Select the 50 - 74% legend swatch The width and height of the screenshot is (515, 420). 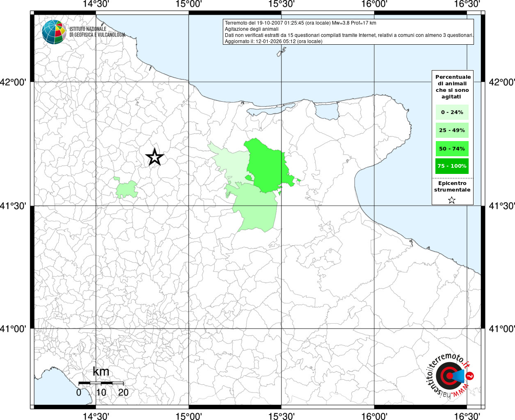(x=452, y=148)
